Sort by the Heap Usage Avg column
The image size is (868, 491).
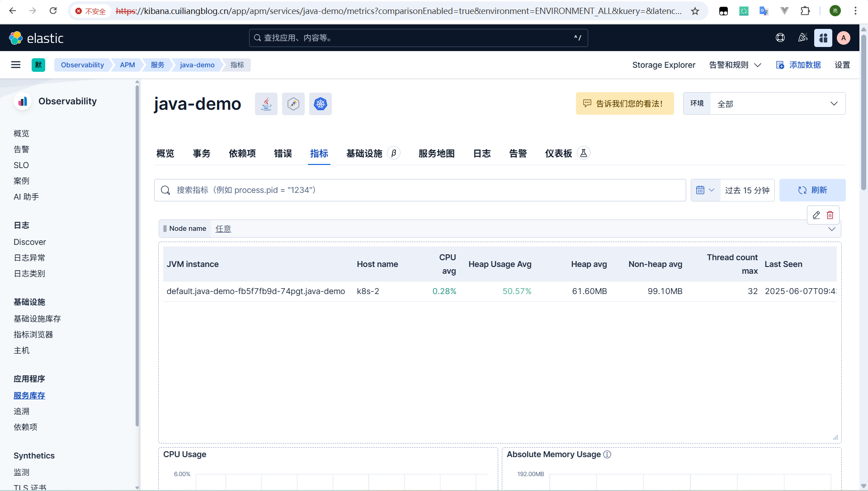500,264
